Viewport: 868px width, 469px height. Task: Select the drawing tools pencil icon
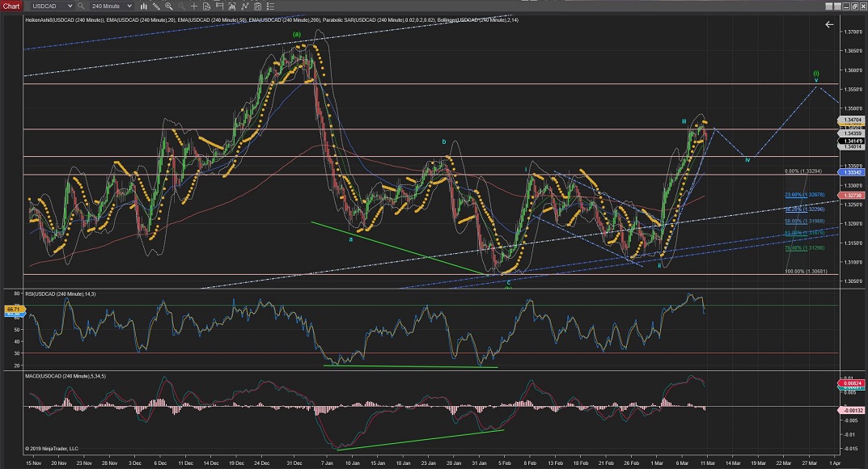click(x=156, y=6)
